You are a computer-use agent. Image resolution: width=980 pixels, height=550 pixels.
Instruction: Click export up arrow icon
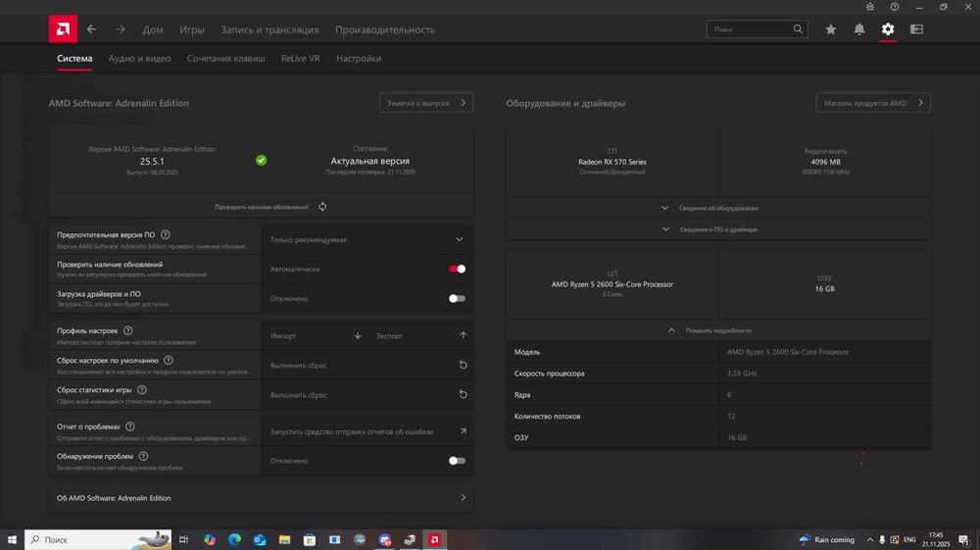[x=464, y=335]
